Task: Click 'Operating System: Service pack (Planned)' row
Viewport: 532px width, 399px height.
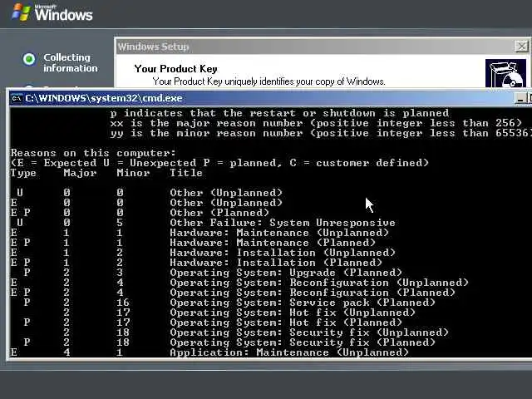Action: point(229,303)
